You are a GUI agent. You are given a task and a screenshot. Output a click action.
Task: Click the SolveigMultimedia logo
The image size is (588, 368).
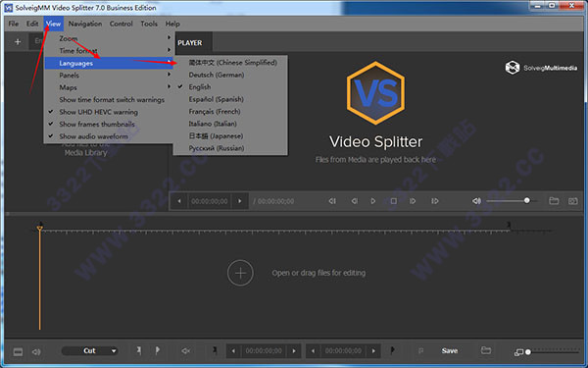(541, 68)
